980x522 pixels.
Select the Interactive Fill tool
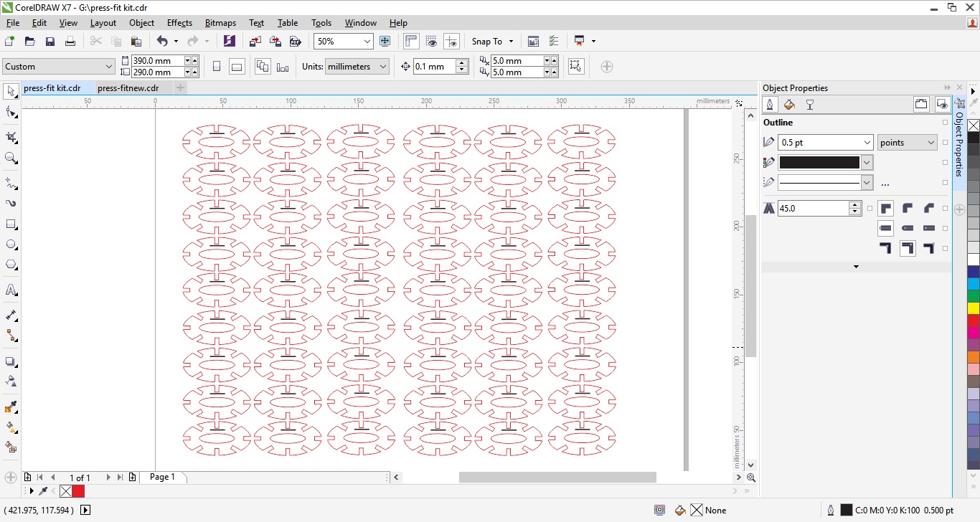click(x=11, y=427)
